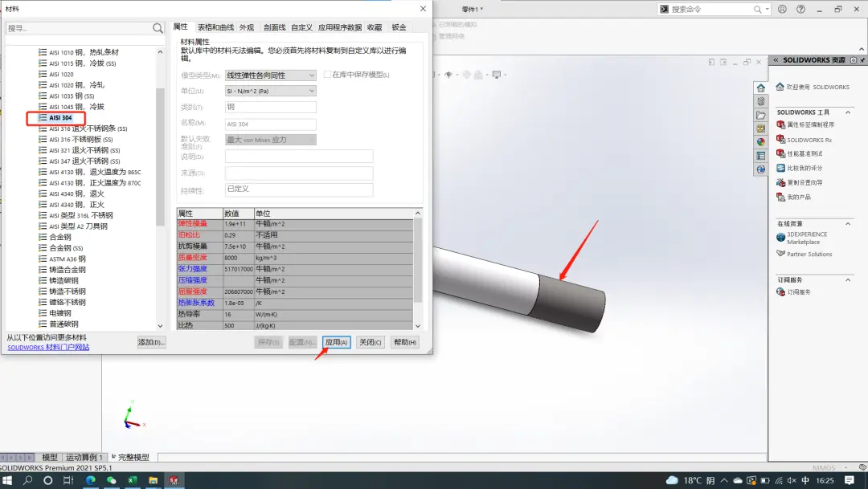Open the action center notification icon
This screenshot has width=868, height=489.
point(850,480)
